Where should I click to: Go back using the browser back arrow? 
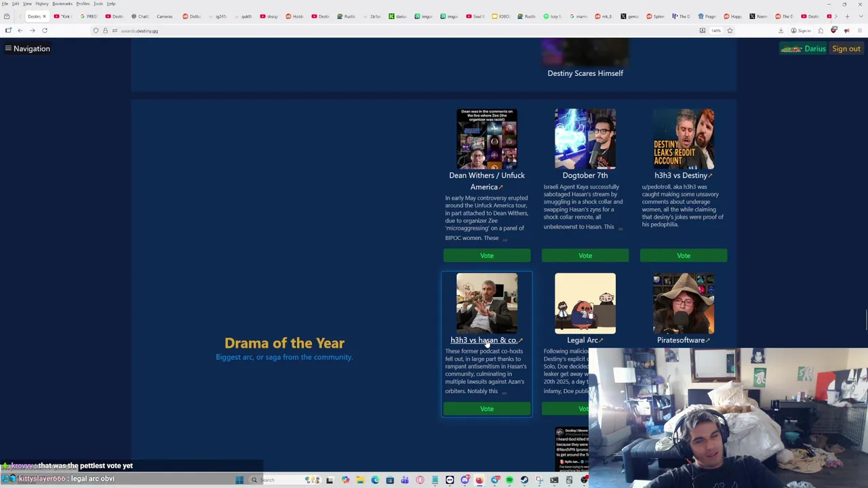(20, 30)
